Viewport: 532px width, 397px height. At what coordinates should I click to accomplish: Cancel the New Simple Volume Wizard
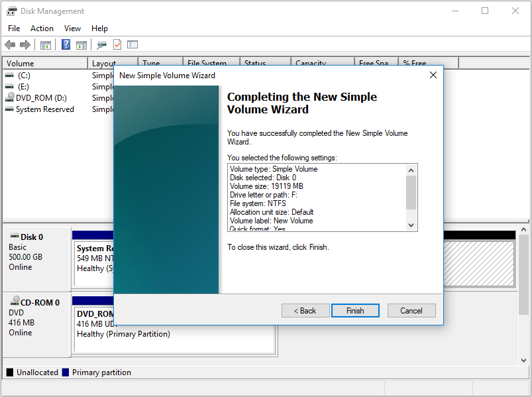tap(411, 310)
